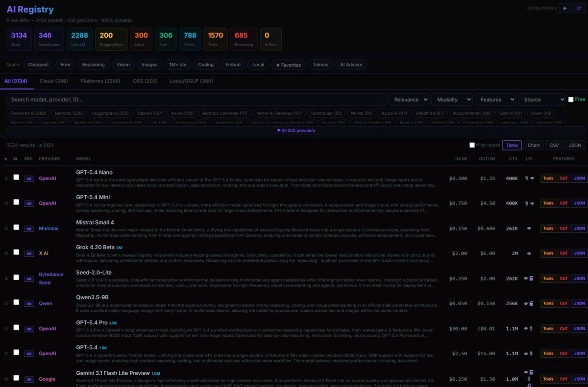Apply the 1M+ ctx quick filter
Viewport: 588px width, 387px height.
177,65
